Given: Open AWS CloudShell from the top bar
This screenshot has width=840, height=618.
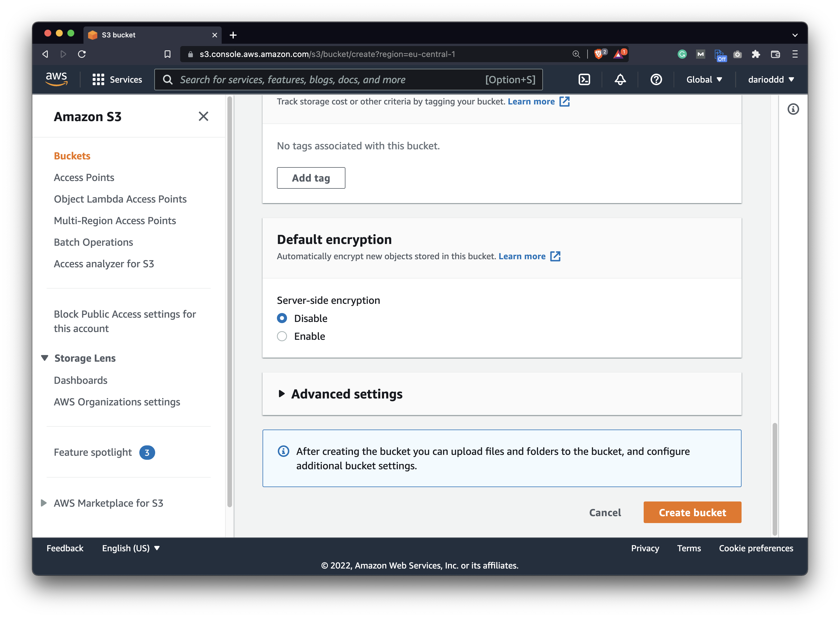Looking at the screenshot, I should point(584,79).
